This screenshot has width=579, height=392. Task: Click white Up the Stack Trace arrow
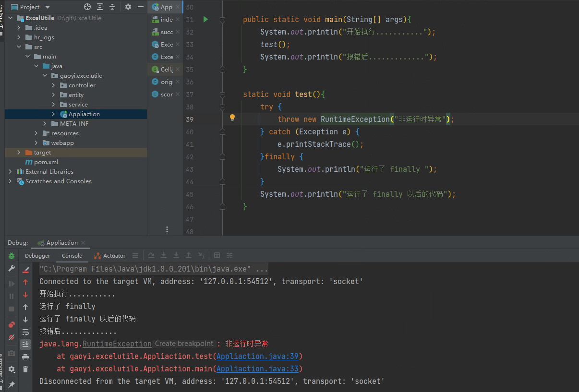(x=25, y=307)
